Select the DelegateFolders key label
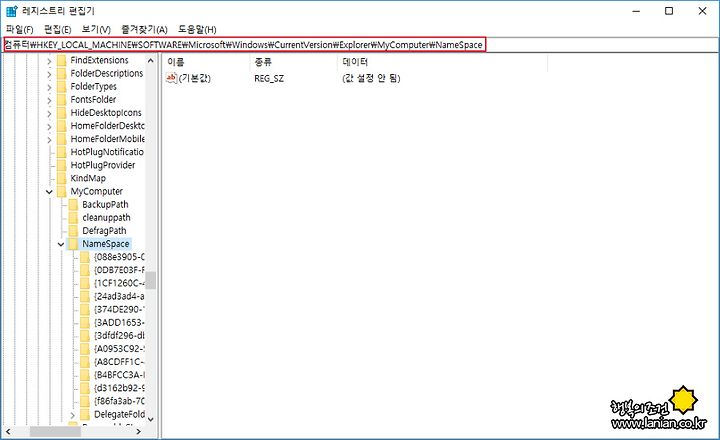 [119, 414]
